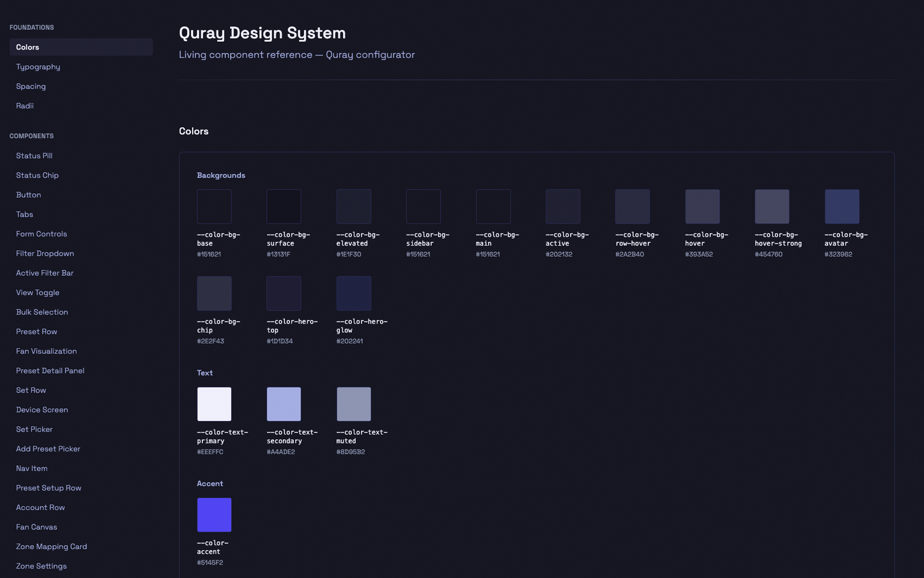
Task: Select the color-bg-row-hover swatch
Action: (633, 207)
